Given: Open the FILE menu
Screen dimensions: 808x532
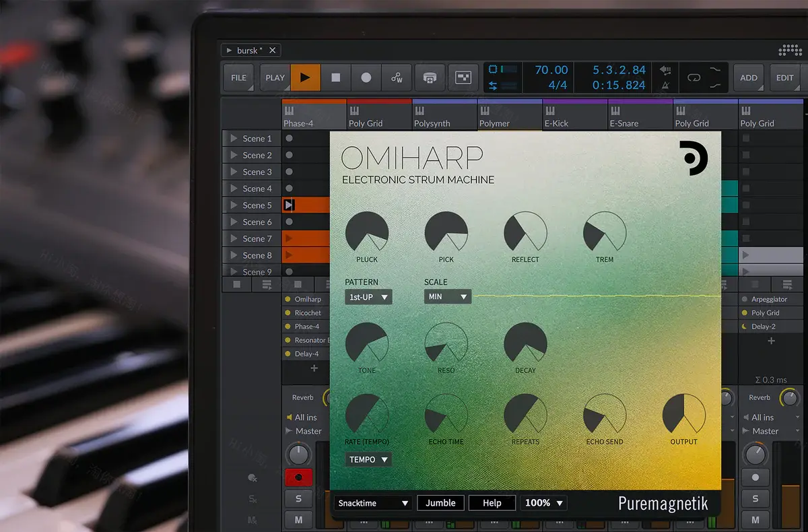Looking at the screenshot, I should click(x=238, y=77).
